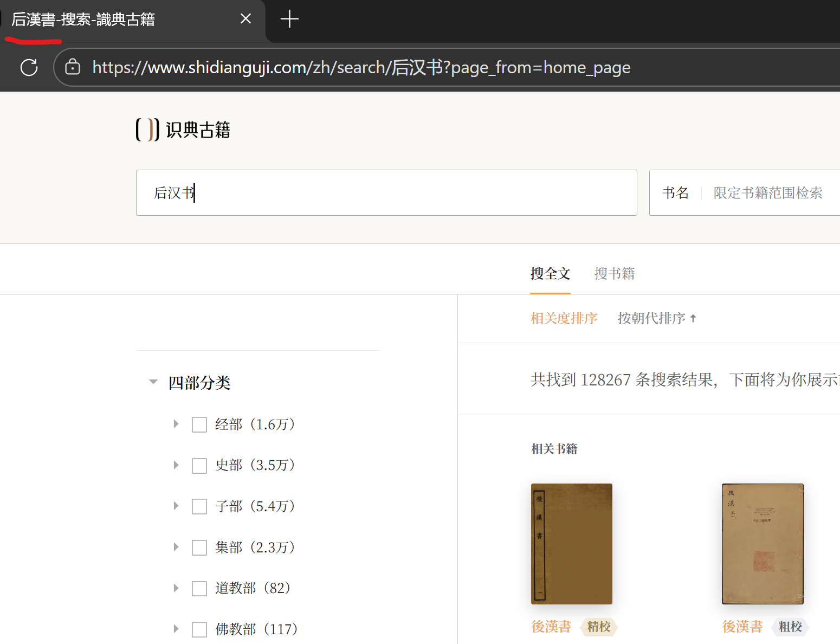Image resolution: width=840 pixels, height=644 pixels.
Task: Click the site security lock icon
Action: click(73, 67)
